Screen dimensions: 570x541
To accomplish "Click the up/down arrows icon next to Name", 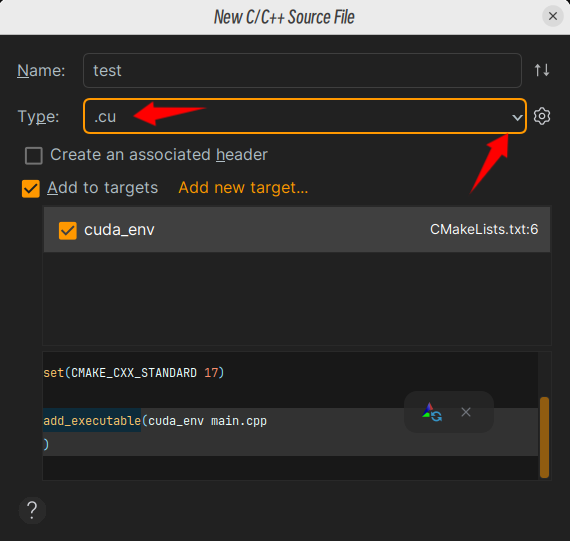I will pos(542,70).
